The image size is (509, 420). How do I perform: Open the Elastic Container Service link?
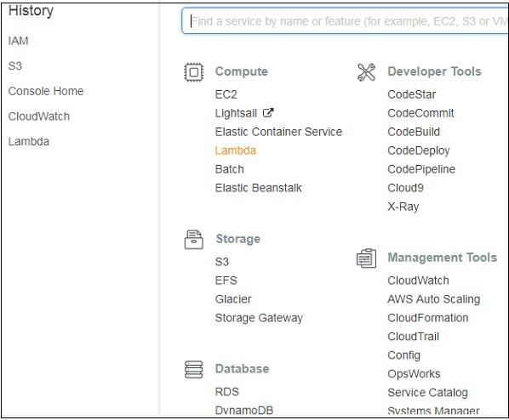click(x=278, y=132)
